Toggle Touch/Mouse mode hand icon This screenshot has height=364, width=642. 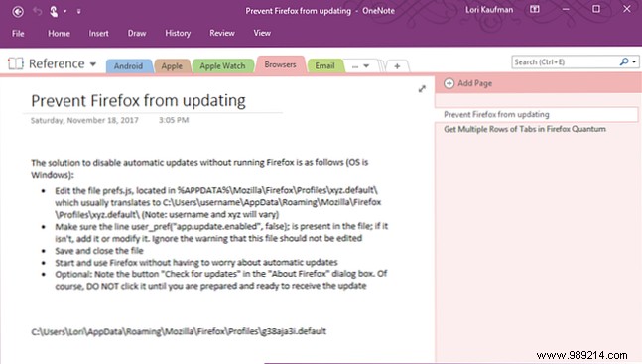[x=54, y=11]
